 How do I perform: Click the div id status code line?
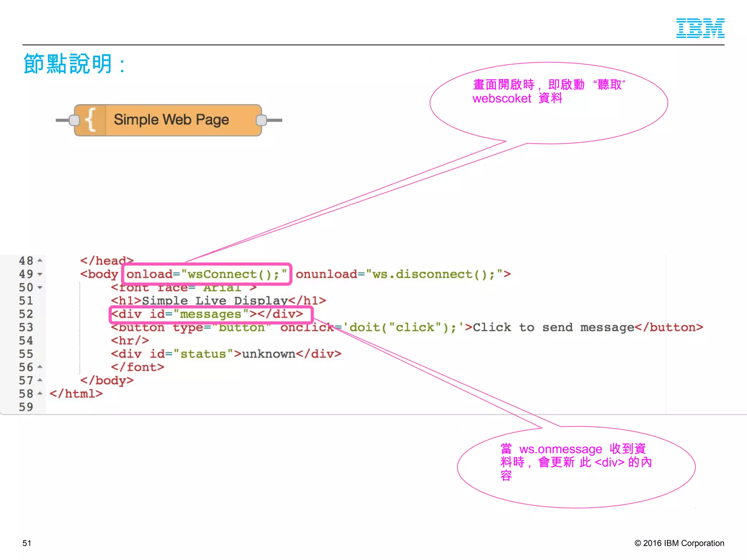226,354
